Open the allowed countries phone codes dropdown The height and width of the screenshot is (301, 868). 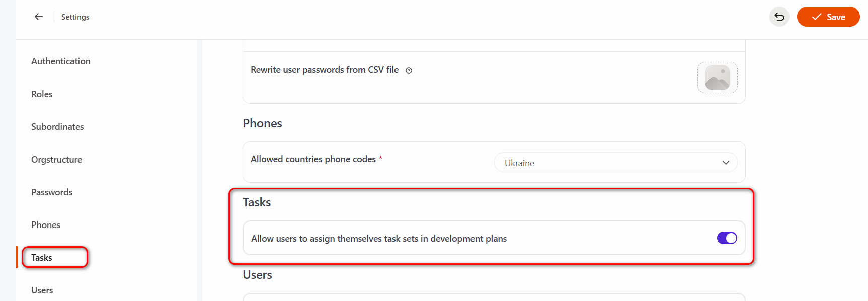click(615, 163)
